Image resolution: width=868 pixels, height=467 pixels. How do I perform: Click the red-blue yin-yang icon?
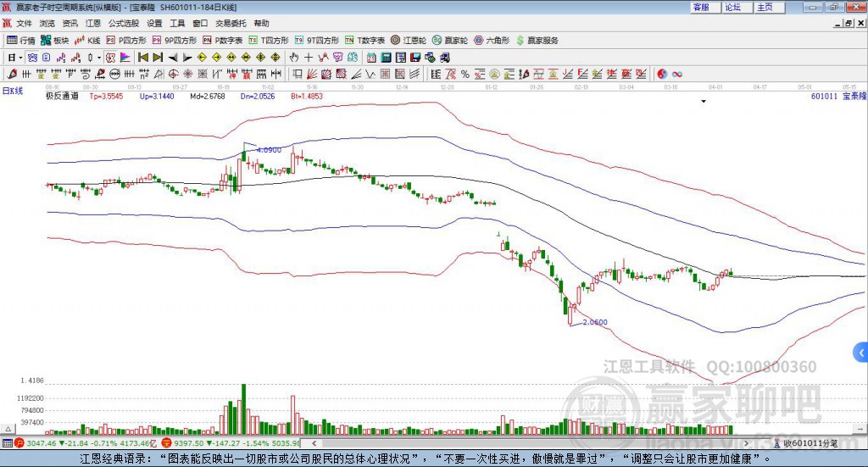pyautogui.click(x=662, y=74)
